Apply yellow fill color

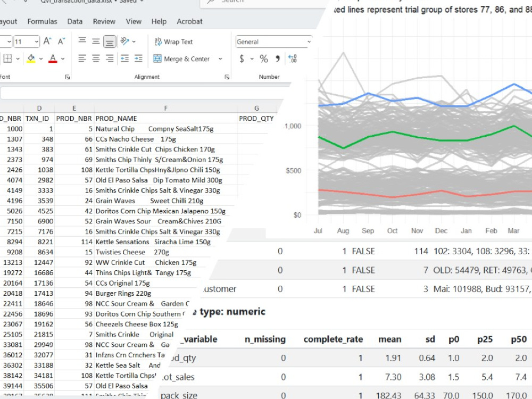tap(31, 59)
